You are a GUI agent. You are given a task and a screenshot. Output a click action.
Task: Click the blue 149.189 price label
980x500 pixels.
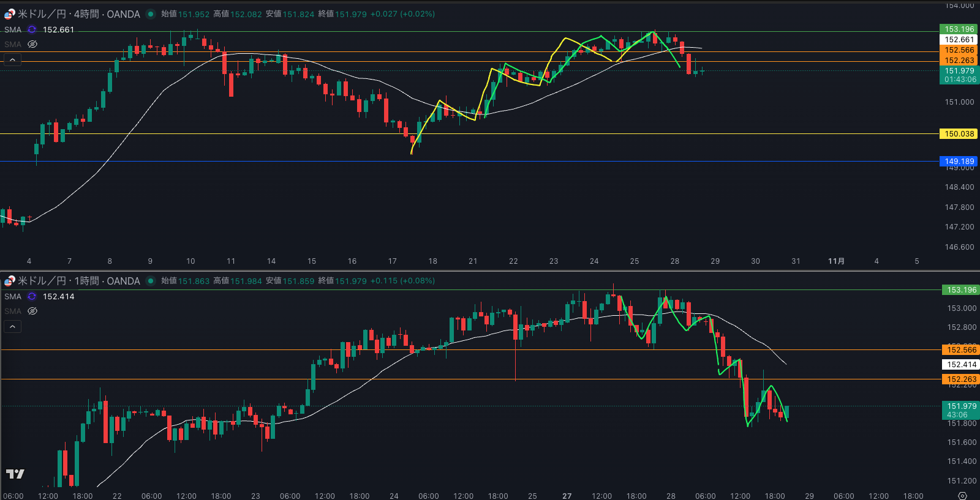(959, 162)
